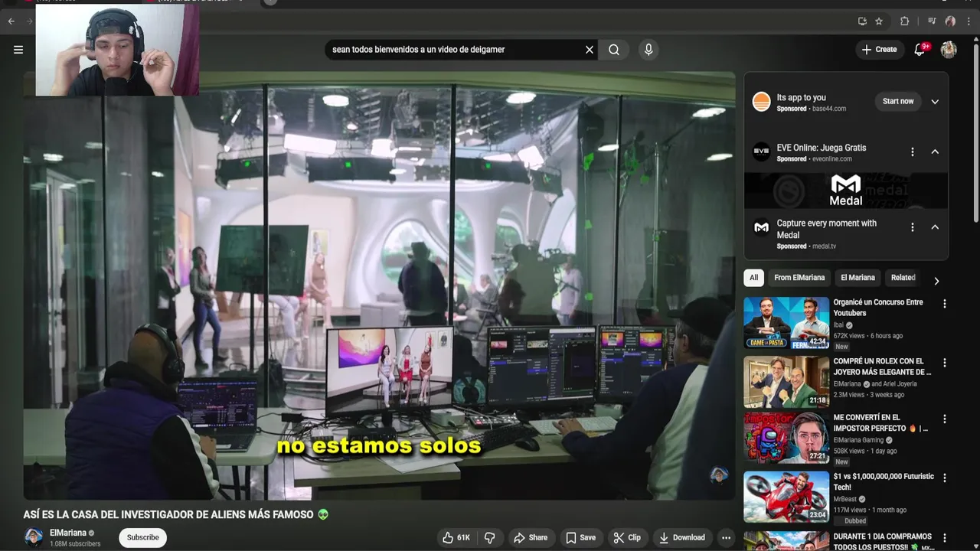Open options for Organicé un Concurso video
The height and width of the screenshot is (551, 980).
[x=944, y=304]
